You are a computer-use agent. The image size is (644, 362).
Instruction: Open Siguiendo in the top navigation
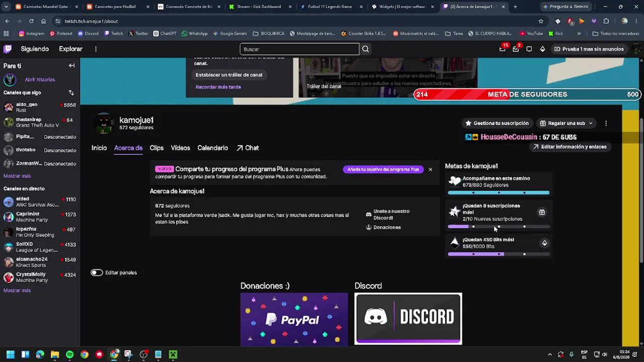pyautogui.click(x=35, y=49)
